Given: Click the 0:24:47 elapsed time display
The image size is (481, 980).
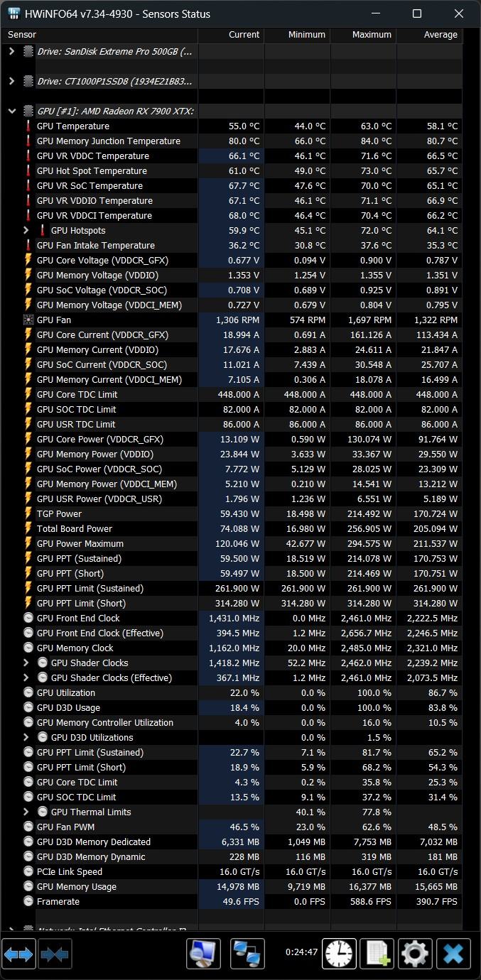Looking at the screenshot, I should point(302,952).
